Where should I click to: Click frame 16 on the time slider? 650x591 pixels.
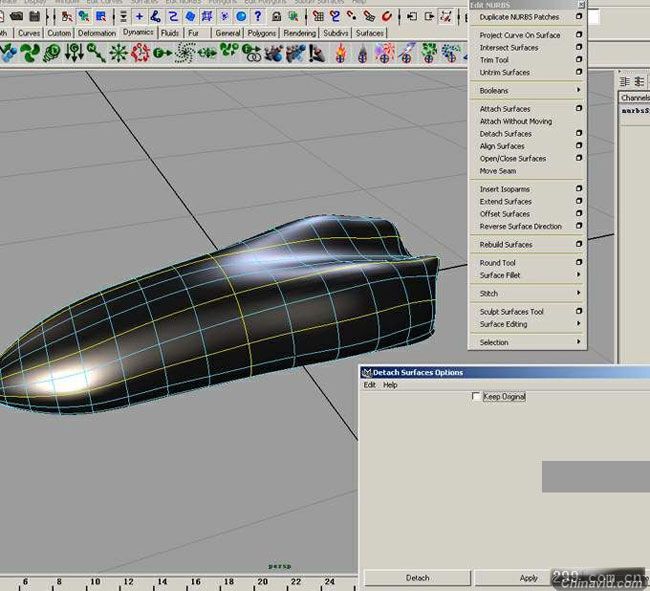pos(196,581)
